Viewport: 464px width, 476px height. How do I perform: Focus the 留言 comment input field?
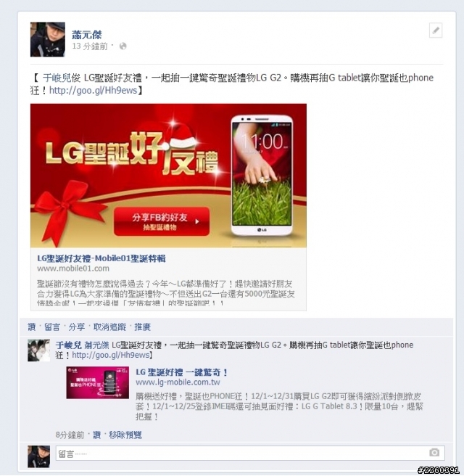250,454
